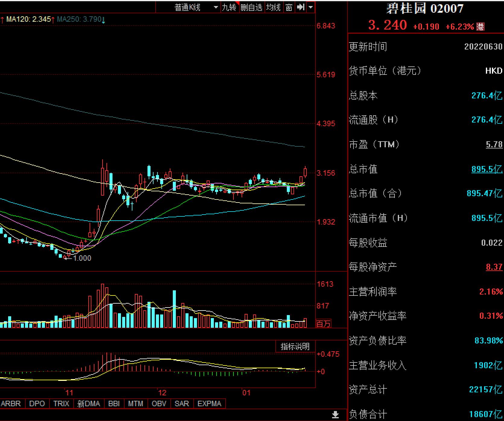Open the 市盈(TTM) value 5.78 link
Image resolution: width=504 pixels, height=421 pixels.
point(494,145)
